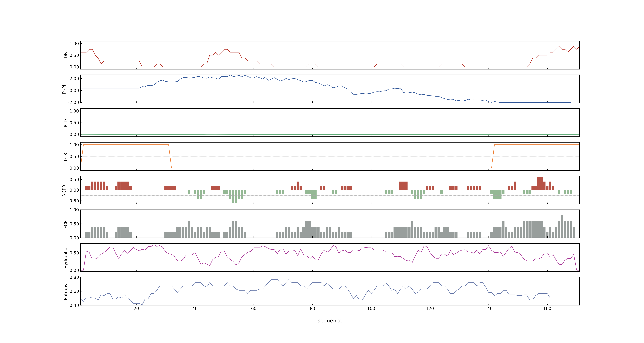Click x-axis tick label 100
Image resolution: width=644 pixels, height=343 pixels.
371,308
